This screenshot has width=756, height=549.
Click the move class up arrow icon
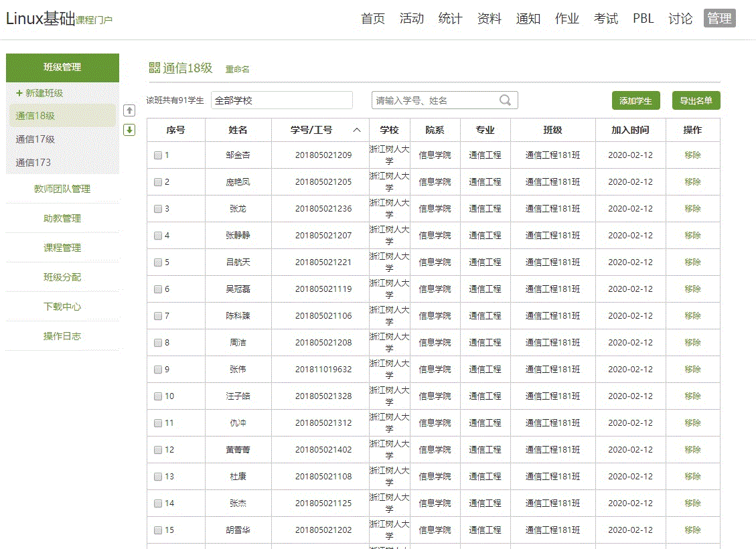coord(130,110)
